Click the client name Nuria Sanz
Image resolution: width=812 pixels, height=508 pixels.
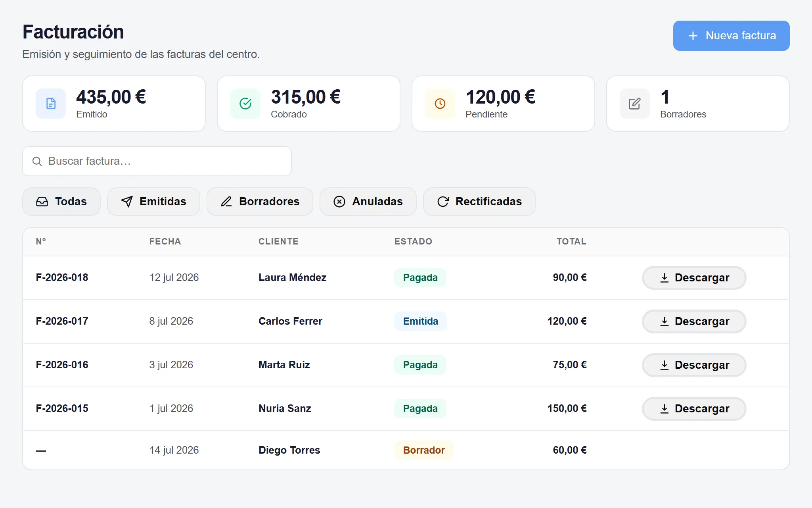(x=285, y=408)
